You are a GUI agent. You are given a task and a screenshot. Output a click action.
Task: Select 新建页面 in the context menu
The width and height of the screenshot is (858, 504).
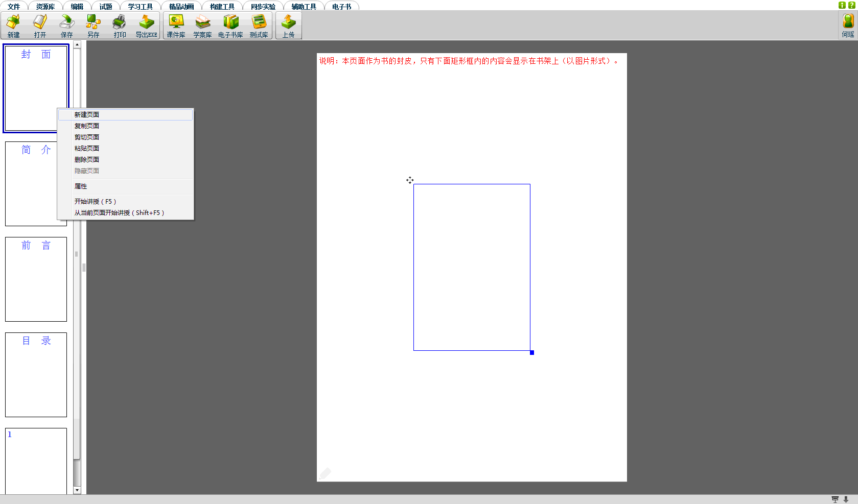tap(87, 115)
